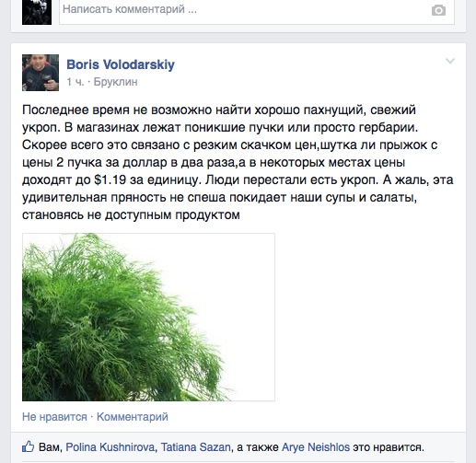
Task: Open the dill photo attachment
Action: [148, 317]
